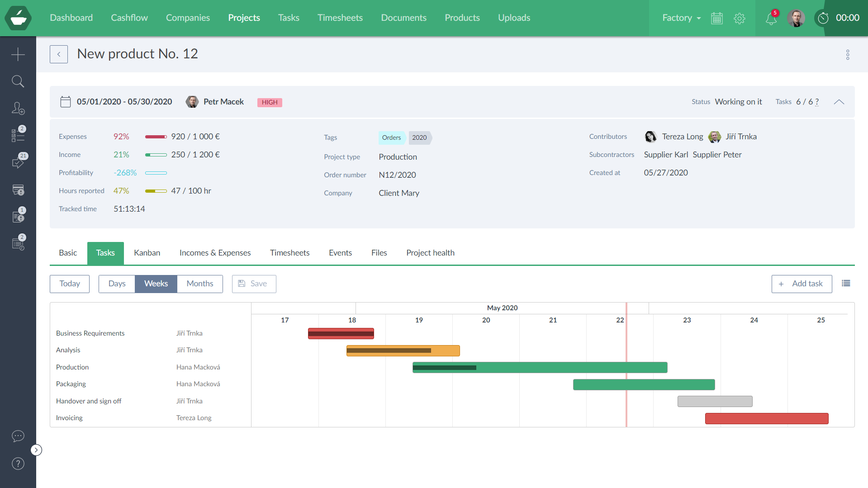Click the notifications bell icon

tap(771, 19)
